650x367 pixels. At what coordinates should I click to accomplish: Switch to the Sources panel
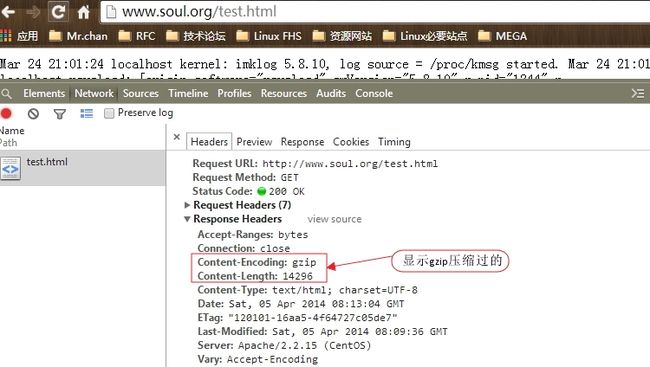click(x=141, y=93)
